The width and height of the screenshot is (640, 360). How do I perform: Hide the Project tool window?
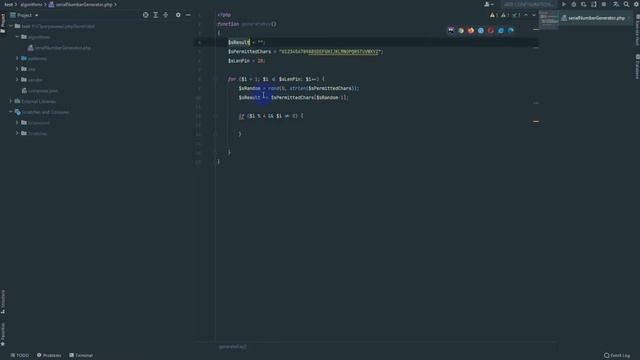(x=188, y=15)
